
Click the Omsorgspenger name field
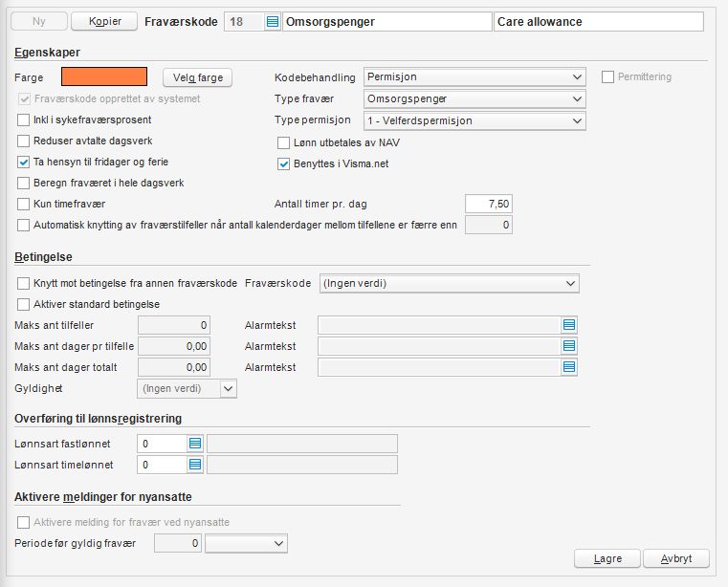(x=386, y=22)
